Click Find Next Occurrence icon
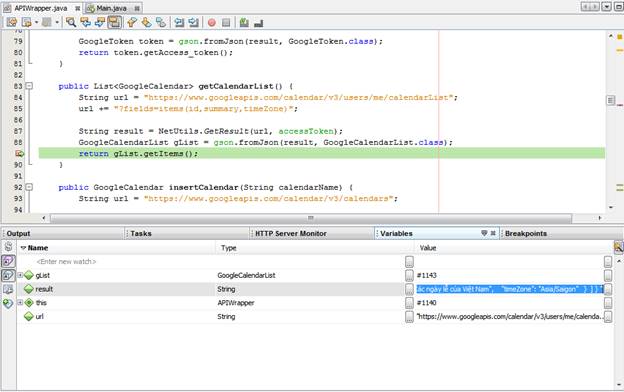This screenshot has height=392, width=624. click(x=99, y=22)
